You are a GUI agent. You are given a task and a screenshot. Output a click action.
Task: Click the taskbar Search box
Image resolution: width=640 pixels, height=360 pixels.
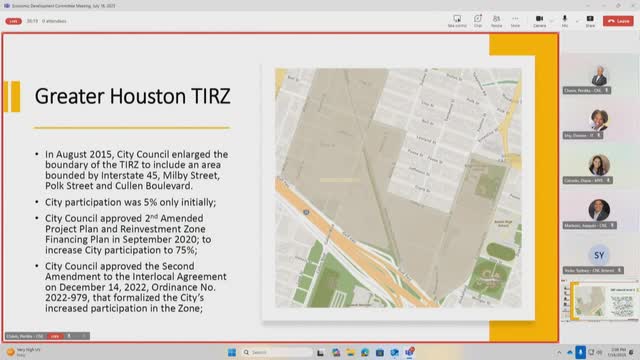[x=277, y=352]
